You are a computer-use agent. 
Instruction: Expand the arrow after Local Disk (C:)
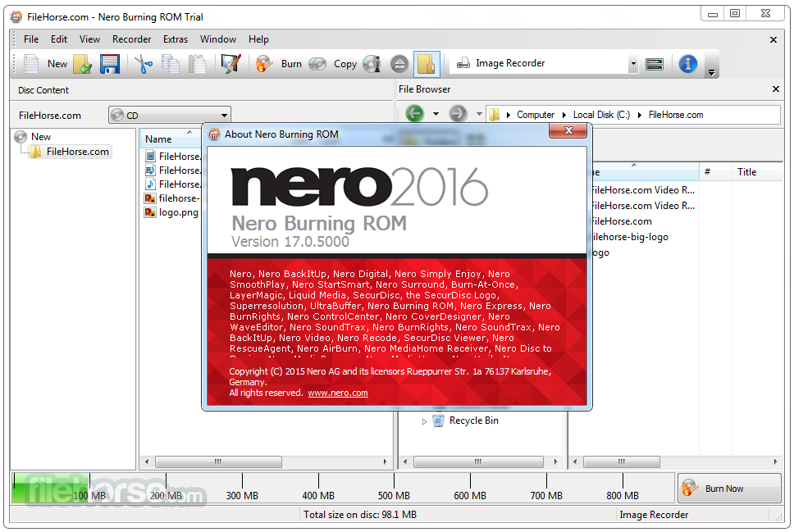(640, 115)
